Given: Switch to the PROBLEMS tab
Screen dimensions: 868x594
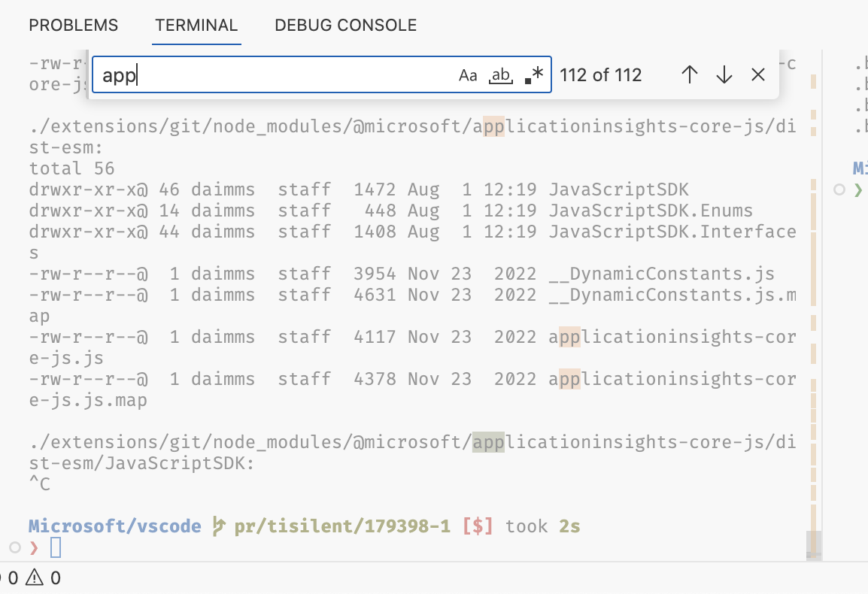Looking at the screenshot, I should click(x=73, y=25).
